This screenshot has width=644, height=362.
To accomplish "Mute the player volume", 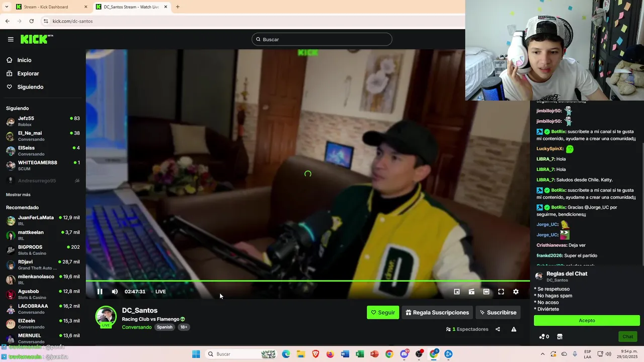I will click(115, 292).
